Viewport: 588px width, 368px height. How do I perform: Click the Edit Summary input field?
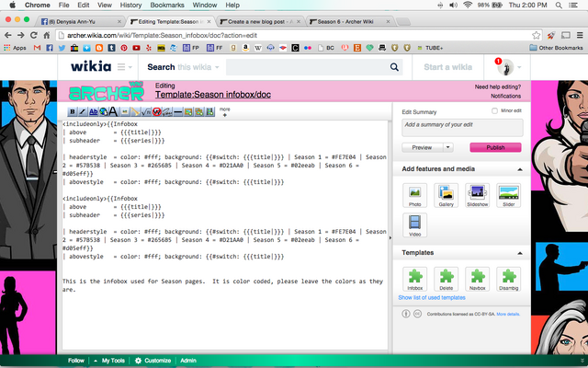click(x=462, y=128)
